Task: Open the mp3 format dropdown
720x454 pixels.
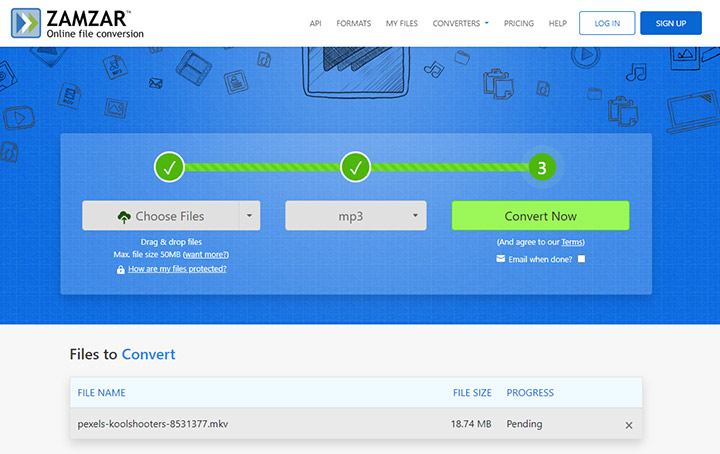Action: (355, 215)
